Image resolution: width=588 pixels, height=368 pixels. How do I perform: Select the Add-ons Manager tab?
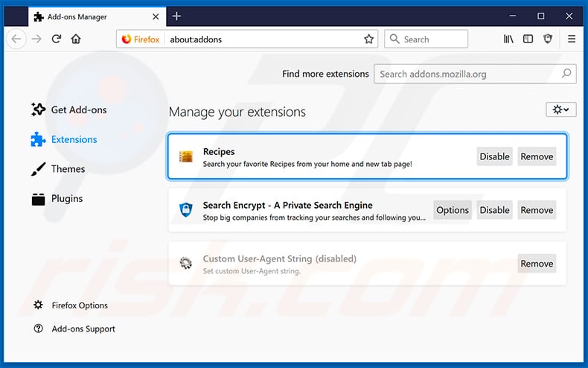[x=97, y=16]
